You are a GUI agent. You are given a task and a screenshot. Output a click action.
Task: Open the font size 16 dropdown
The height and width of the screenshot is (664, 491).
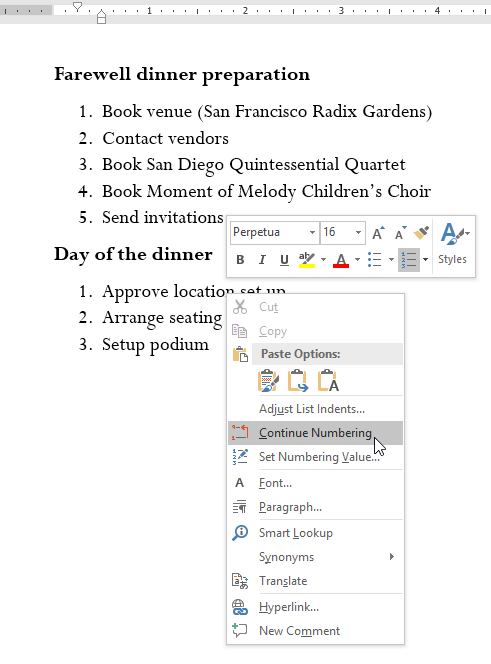[358, 232]
